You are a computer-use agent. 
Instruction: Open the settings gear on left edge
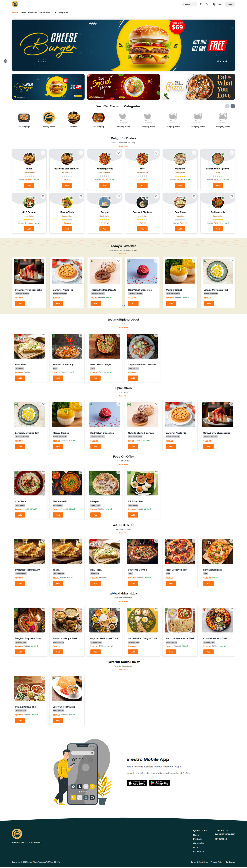[x=5, y=61]
